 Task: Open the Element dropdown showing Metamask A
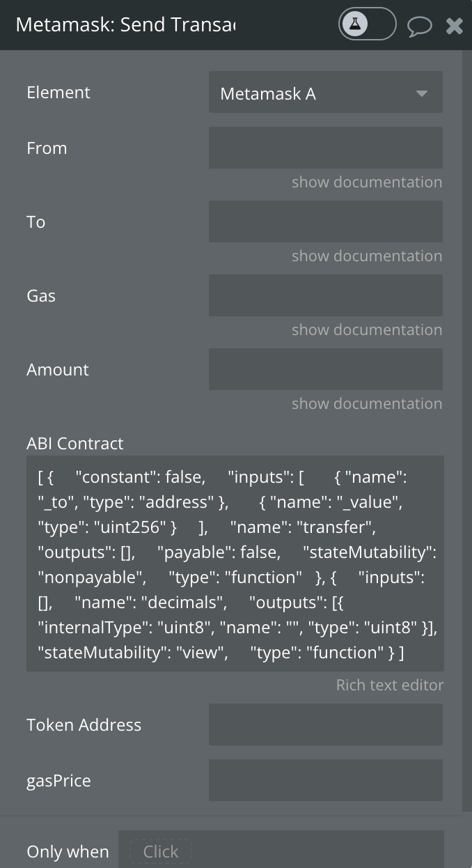tap(326, 92)
